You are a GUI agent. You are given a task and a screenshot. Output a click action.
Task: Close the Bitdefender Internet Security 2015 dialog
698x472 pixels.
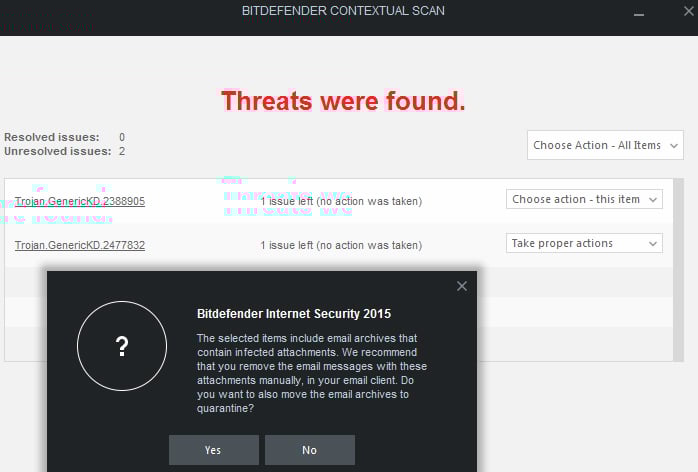click(x=462, y=286)
